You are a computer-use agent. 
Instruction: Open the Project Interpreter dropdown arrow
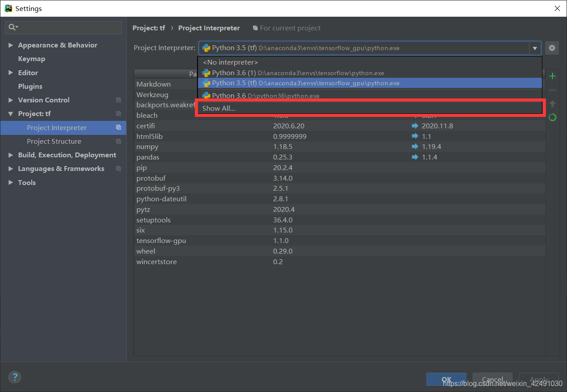click(x=535, y=48)
